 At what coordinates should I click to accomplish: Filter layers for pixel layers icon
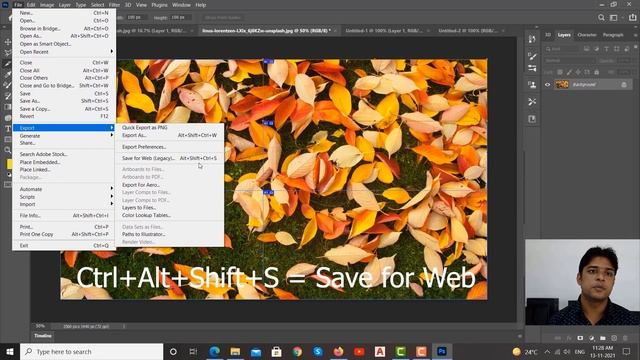[587, 49]
